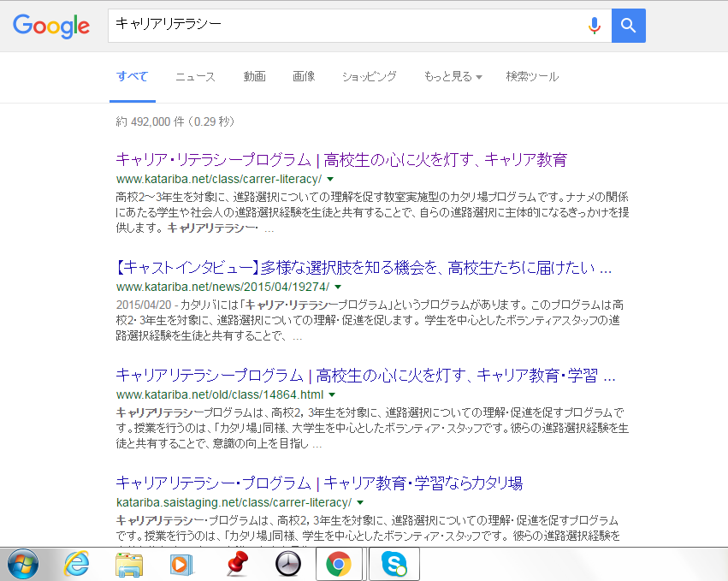This screenshot has height=581, width=728.
Task: Select the すべて tab
Action: (x=133, y=77)
